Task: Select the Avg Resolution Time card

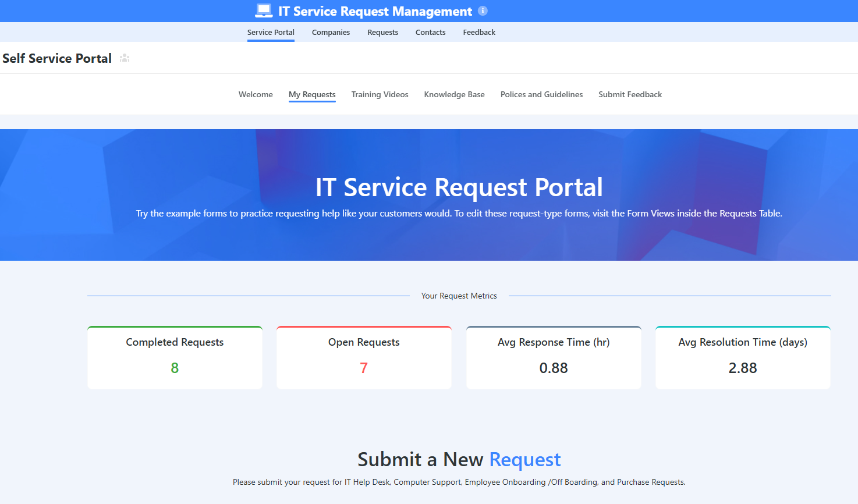Action: [743, 357]
